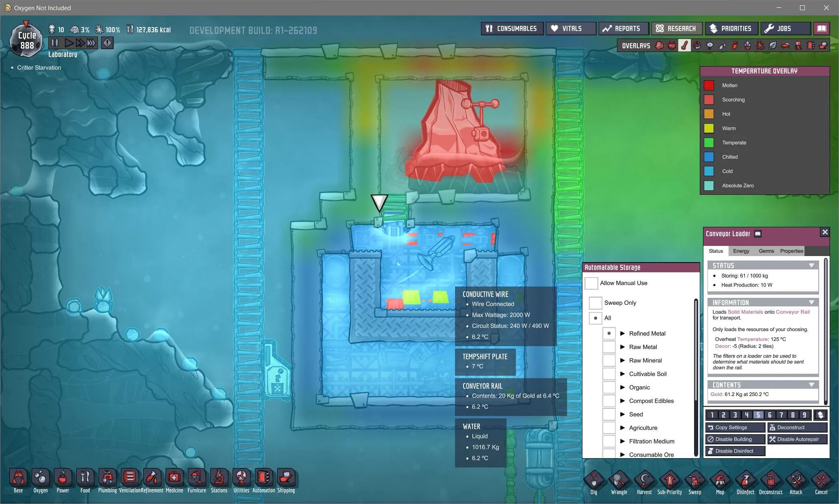Open the Food build category
The height and width of the screenshot is (504, 839).
tap(85, 478)
